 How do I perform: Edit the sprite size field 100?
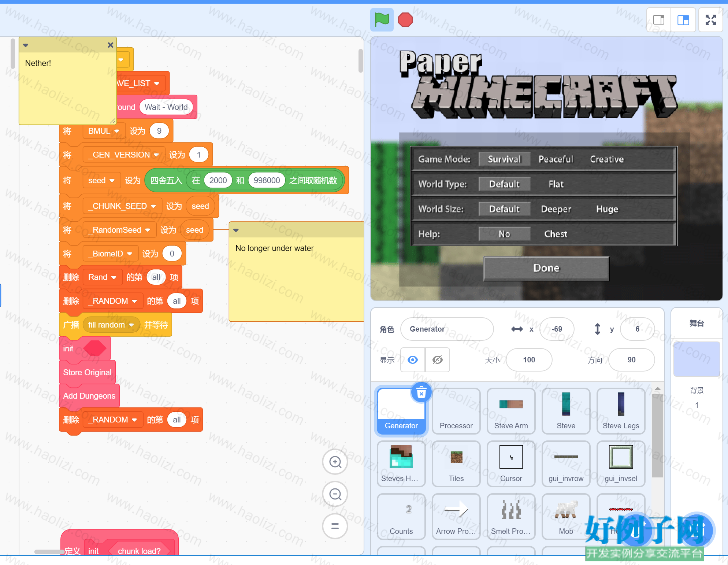pyautogui.click(x=529, y=360)
